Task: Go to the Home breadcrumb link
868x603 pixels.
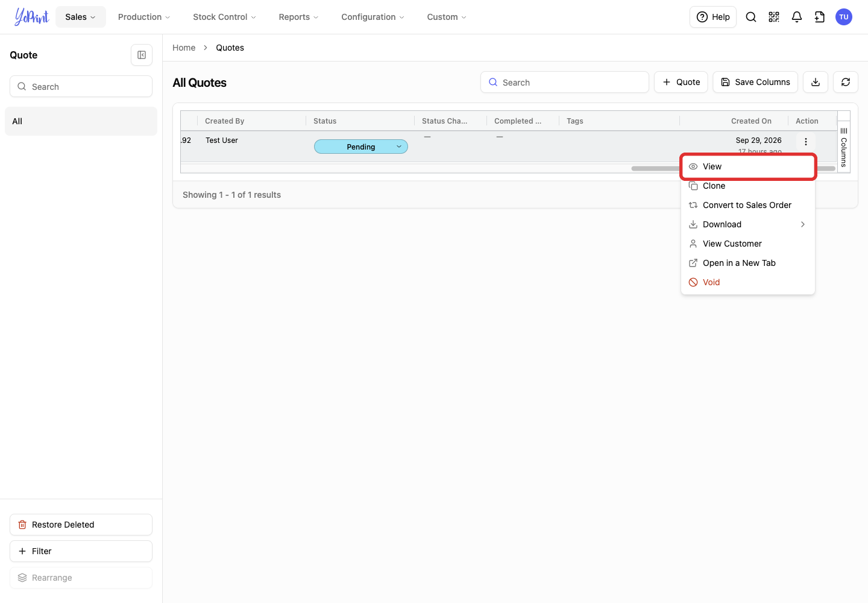Action: coord(184,48)
